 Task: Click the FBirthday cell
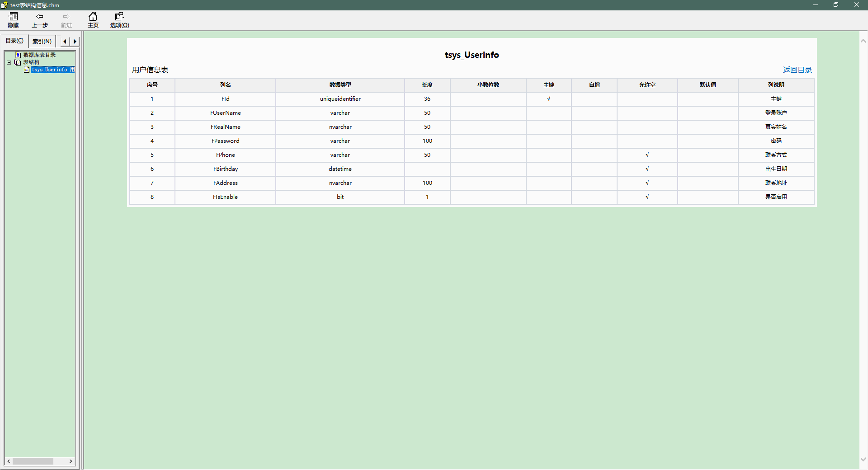(x=226, y=169)
